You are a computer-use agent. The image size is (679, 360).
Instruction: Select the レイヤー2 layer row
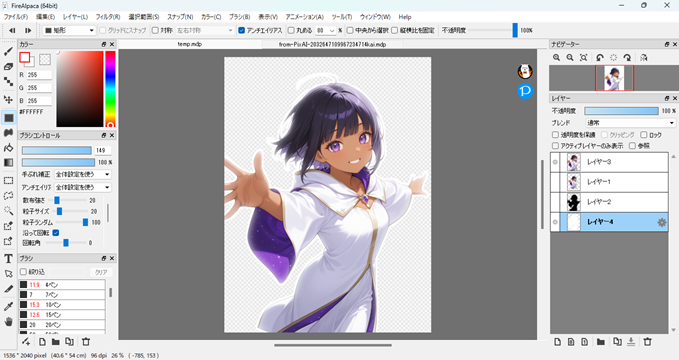pyautogui.click(x=609, y=202)
